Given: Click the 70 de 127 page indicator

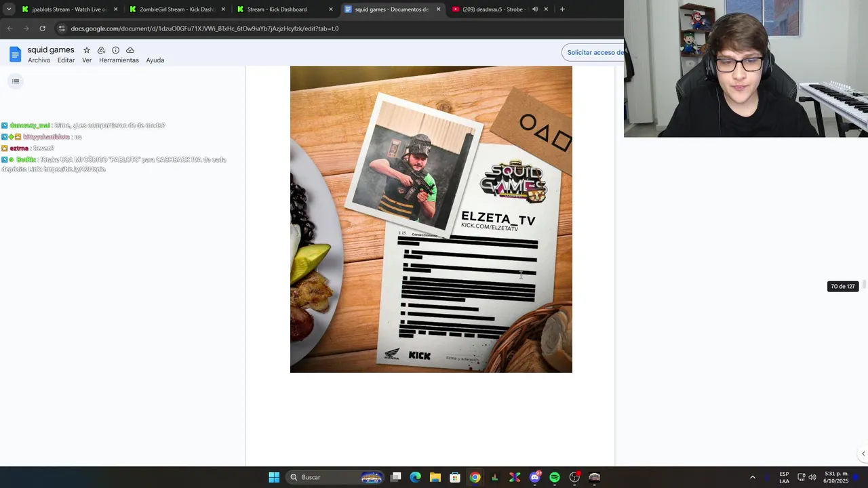Looking at the screenshot, I should [x=843, y=287].
